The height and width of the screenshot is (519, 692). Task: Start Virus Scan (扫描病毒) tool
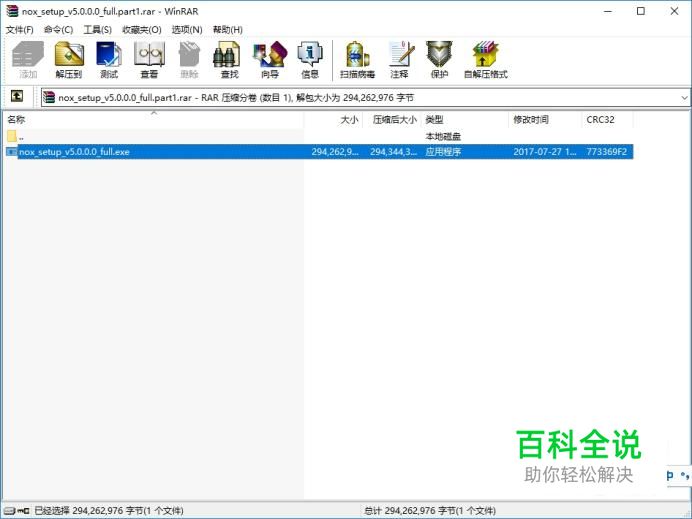(x=357, y=60)
